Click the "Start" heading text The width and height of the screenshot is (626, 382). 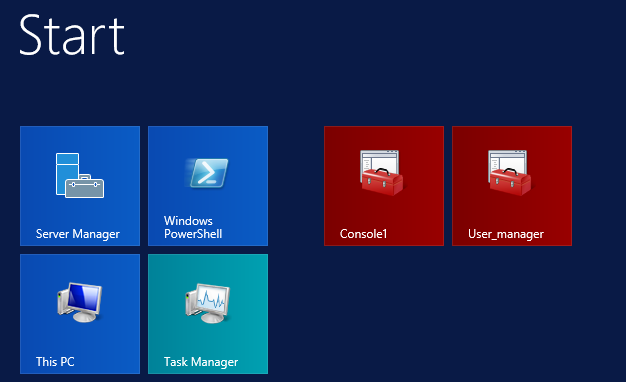coord(72,35)
